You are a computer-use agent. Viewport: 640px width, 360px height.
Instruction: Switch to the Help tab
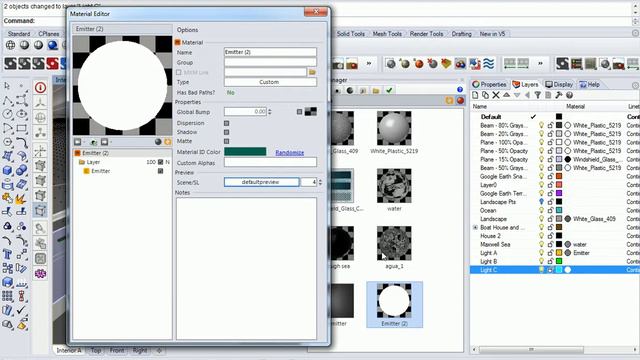click(x=590, y=84)
